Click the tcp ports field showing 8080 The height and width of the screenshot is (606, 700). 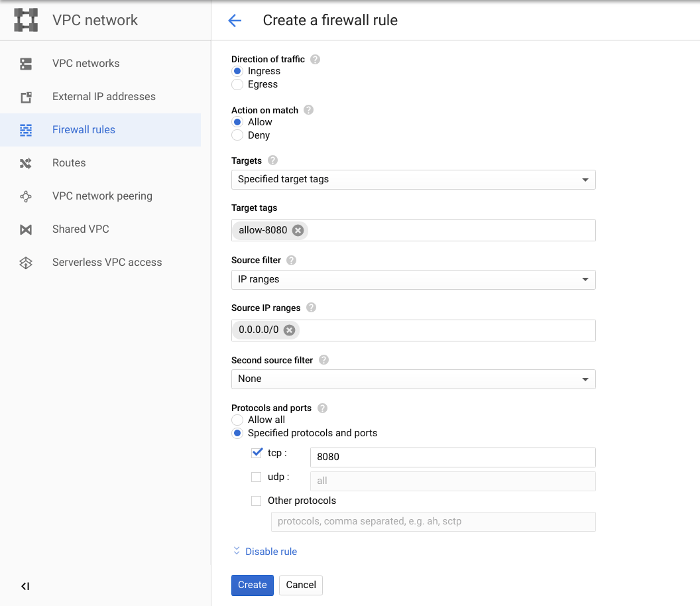pos(453,457)
